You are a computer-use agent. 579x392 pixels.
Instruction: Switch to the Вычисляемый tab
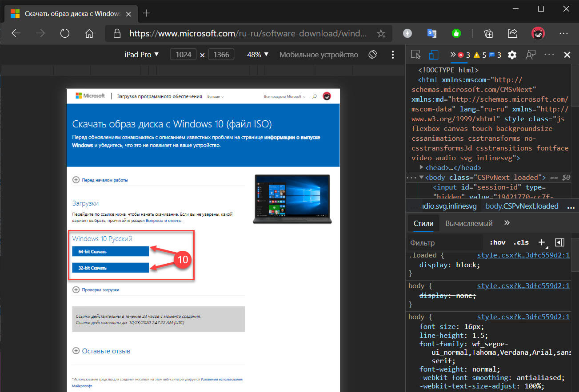coord(469,223)
